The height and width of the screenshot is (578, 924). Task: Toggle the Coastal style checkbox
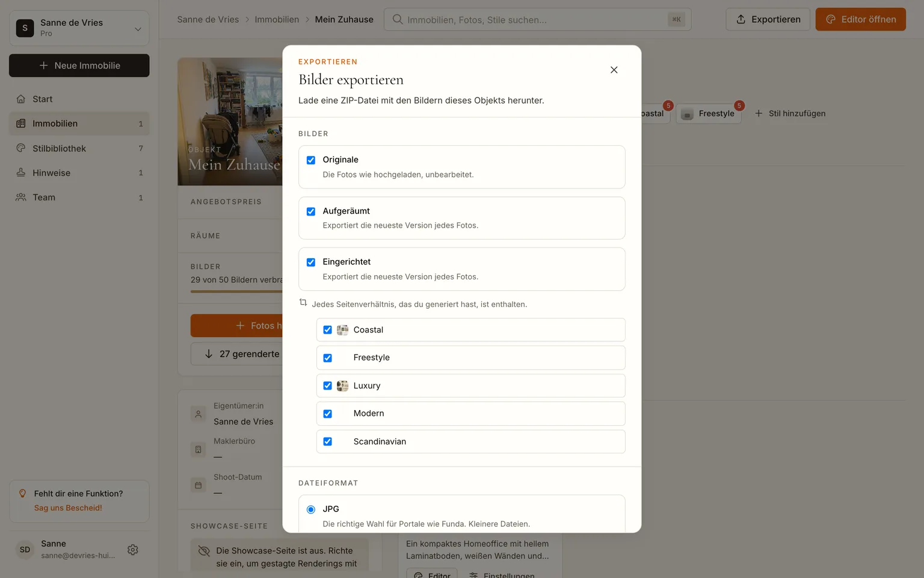point(327,330)
